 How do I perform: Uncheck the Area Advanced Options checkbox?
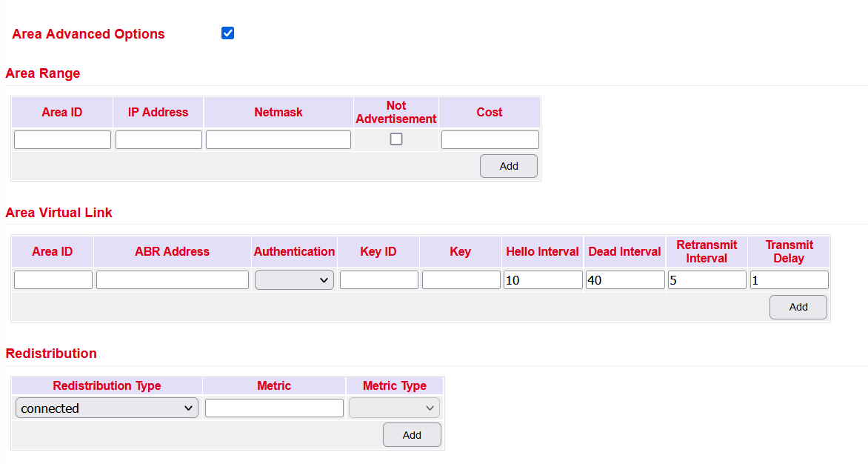(227, 33)
